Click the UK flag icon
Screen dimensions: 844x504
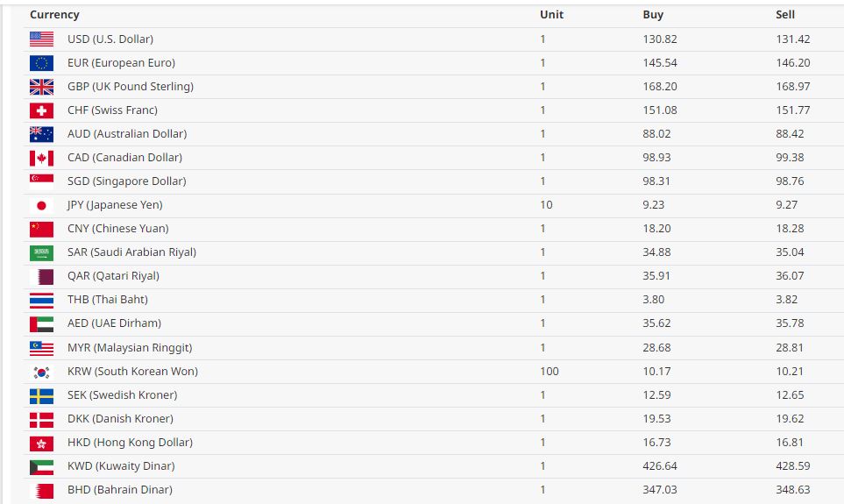point(41,87)
